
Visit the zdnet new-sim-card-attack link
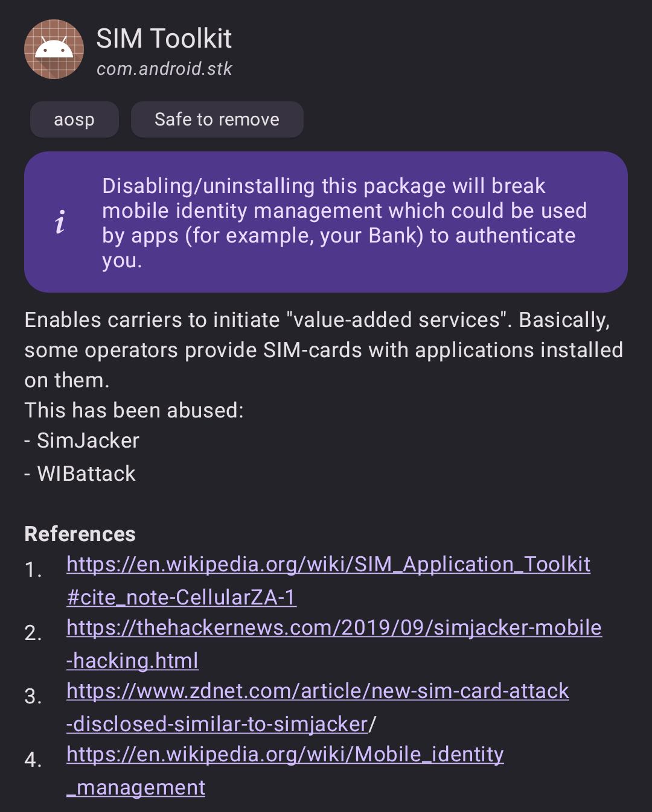[x=318, y=691]
